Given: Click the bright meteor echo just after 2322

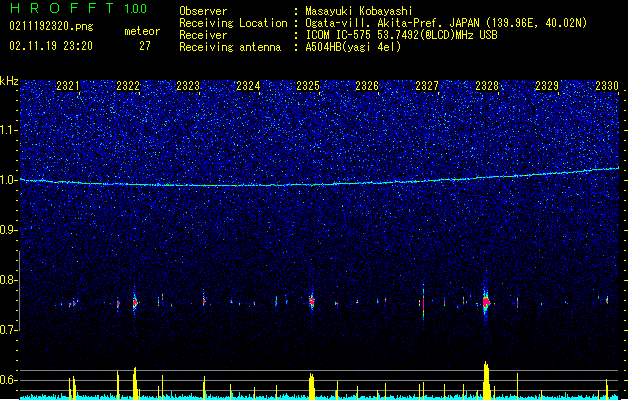Looking at the screenshot, I should point(135,302).
